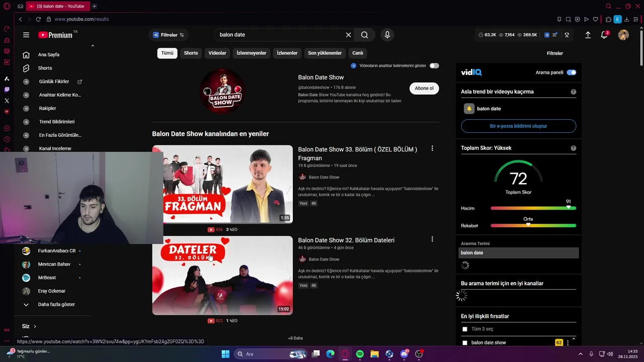Open browser downloads icon

click(x=627, y=19)
